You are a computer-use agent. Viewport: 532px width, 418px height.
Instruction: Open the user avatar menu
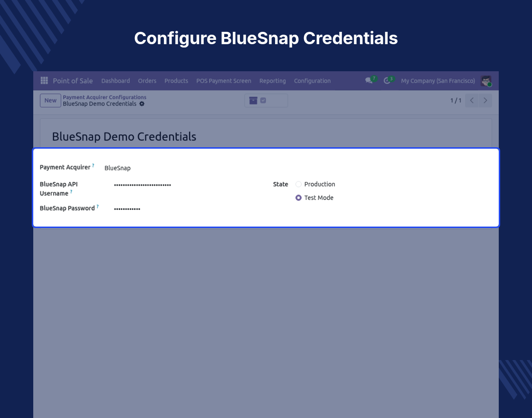click(x=486, y=81)
